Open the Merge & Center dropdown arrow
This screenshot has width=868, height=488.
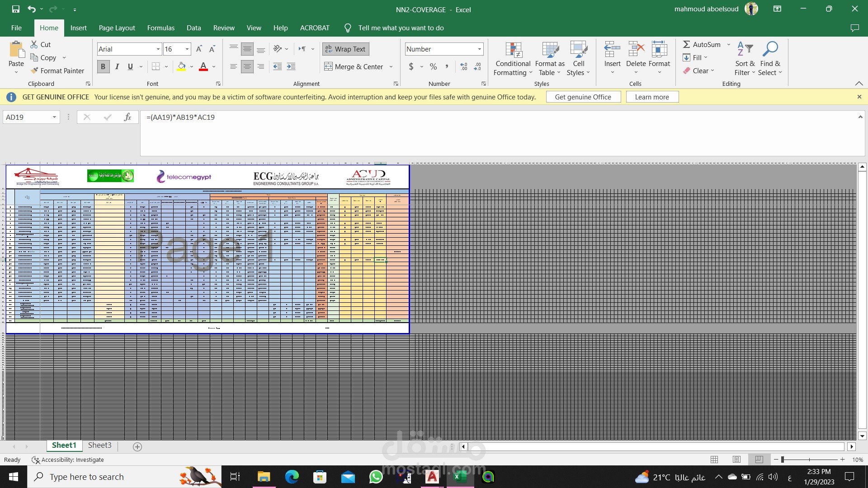pyautogui.click(x=391, y=66)
